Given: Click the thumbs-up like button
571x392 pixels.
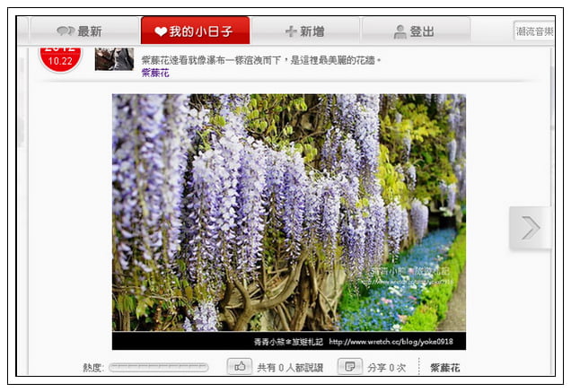Looking at the screenshot, I should click(x=239, y=366).
